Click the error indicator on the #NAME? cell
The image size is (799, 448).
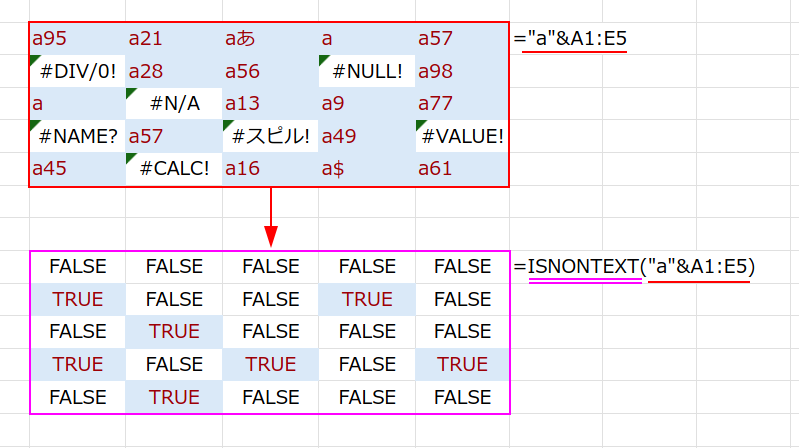tap(35, 125)
